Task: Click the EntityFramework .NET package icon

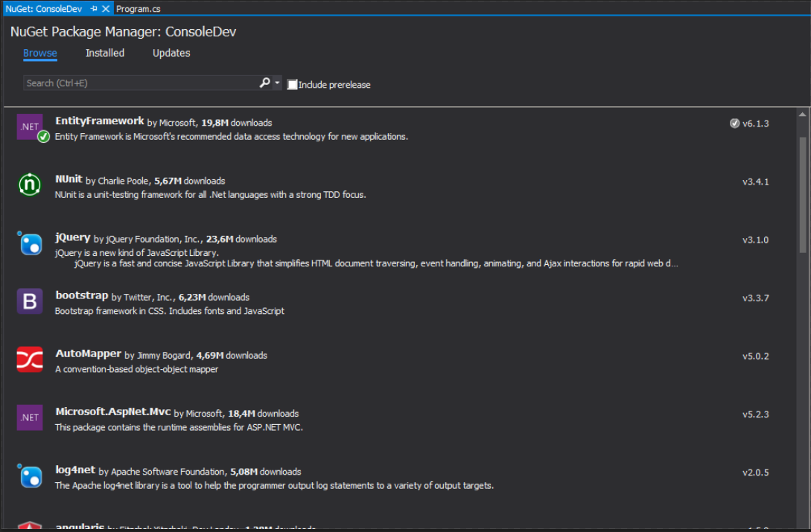Action: pos(30,126)
